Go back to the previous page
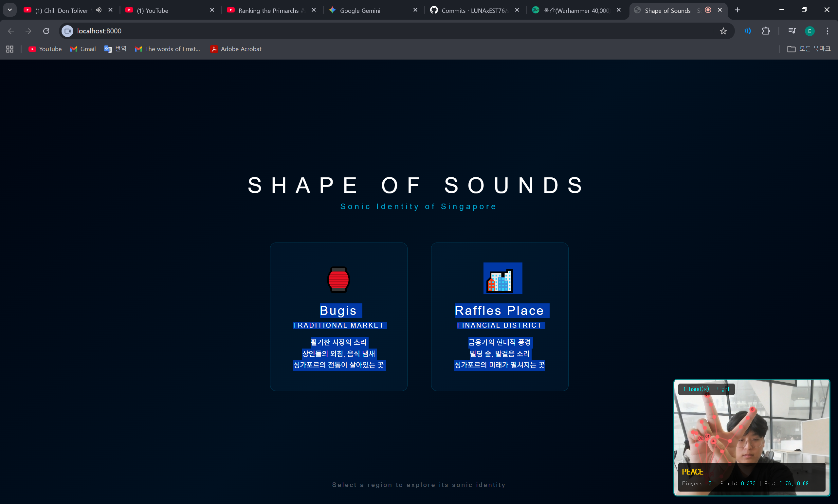The image size is (838, 504). coord(11,31)
